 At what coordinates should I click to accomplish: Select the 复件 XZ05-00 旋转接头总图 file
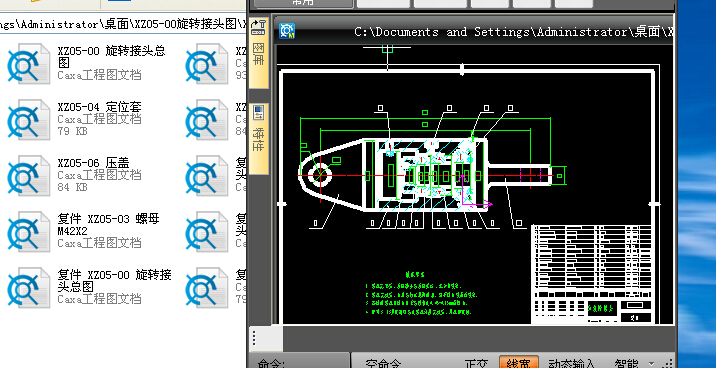(x=28, y=288)
